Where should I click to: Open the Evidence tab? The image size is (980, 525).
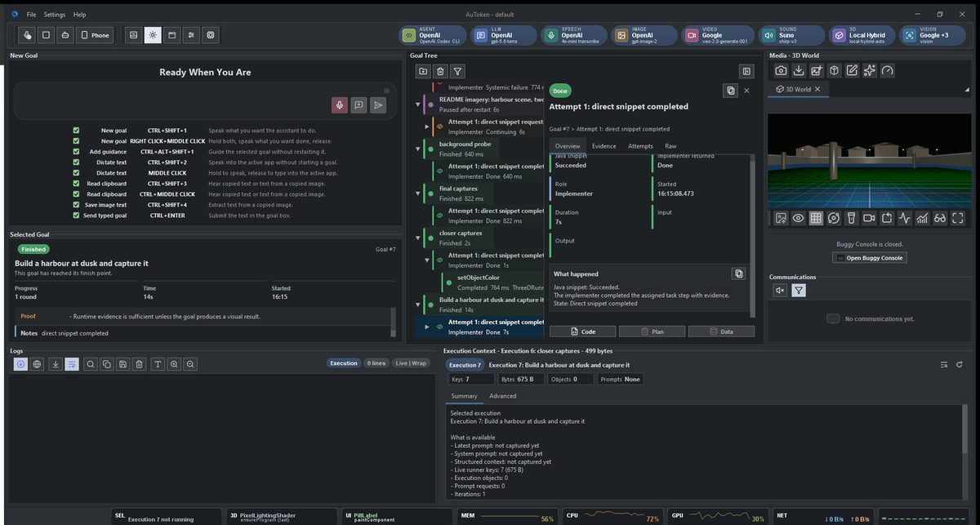click(x=604, y=146)
